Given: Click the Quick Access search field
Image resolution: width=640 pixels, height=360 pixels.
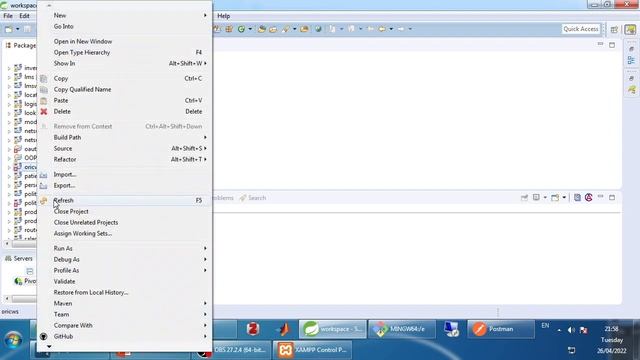Looking at the screenshot, I should (581, 29).
